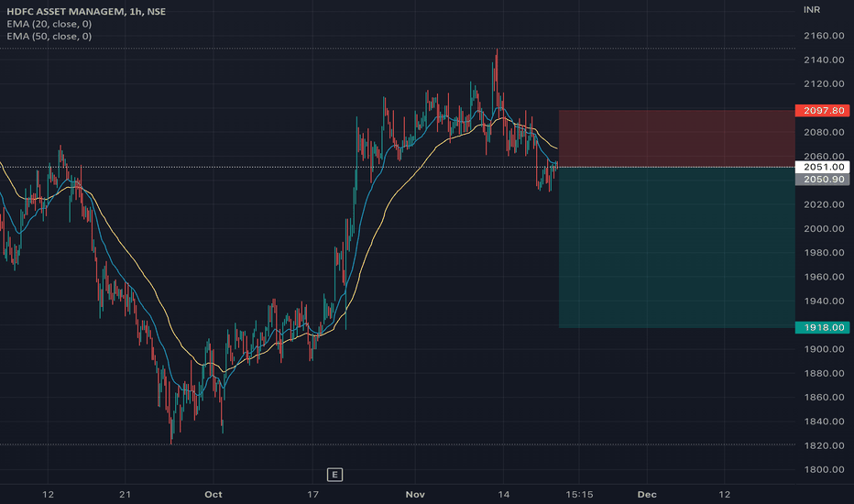Click the 1840.00 price axis label
854x504 pixels.
pyautogui.click(x=824, y=422)
